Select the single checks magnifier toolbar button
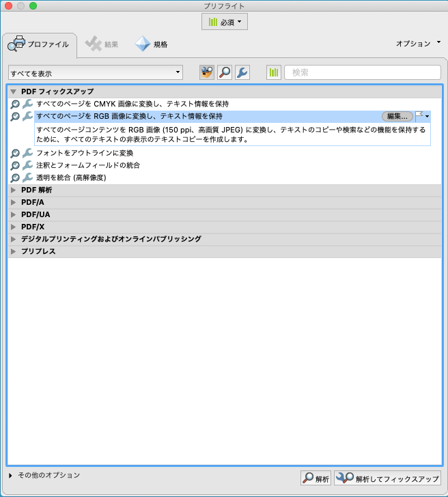448x497 pixels. pyautogui.click(x=225, y=72)
